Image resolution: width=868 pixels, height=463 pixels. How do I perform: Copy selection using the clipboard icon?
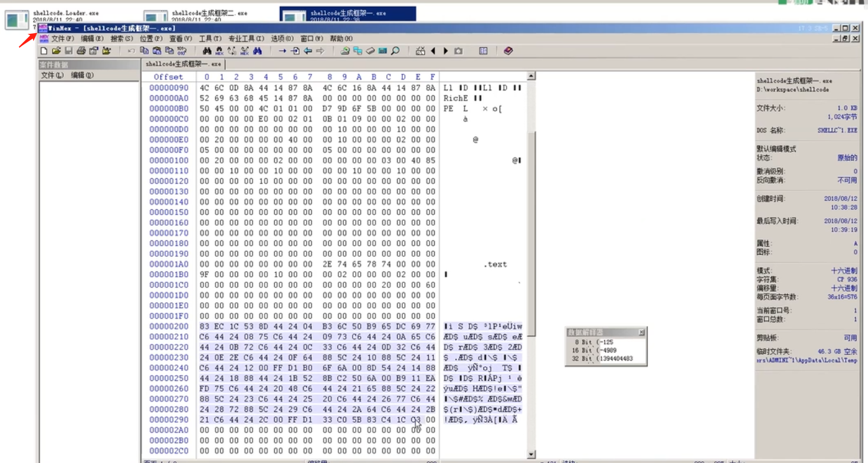146,51
